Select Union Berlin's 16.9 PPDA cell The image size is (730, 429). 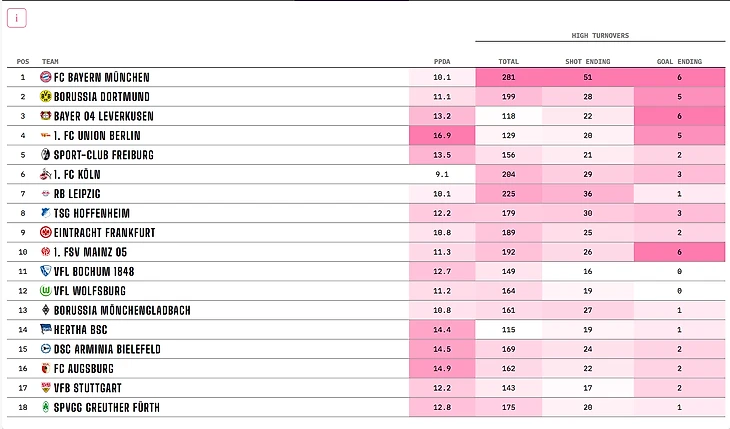tap(442, 136)
